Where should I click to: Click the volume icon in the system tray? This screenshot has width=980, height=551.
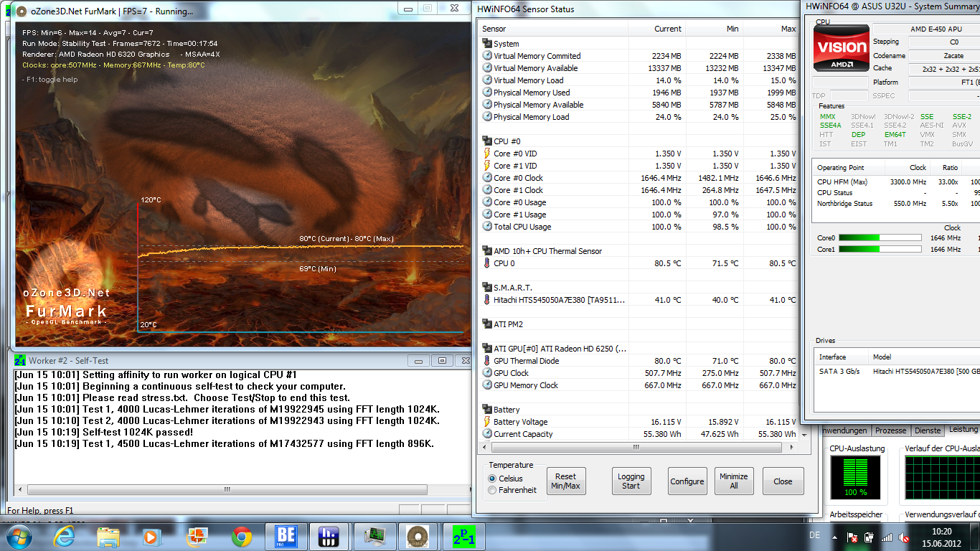click(902, 537)
